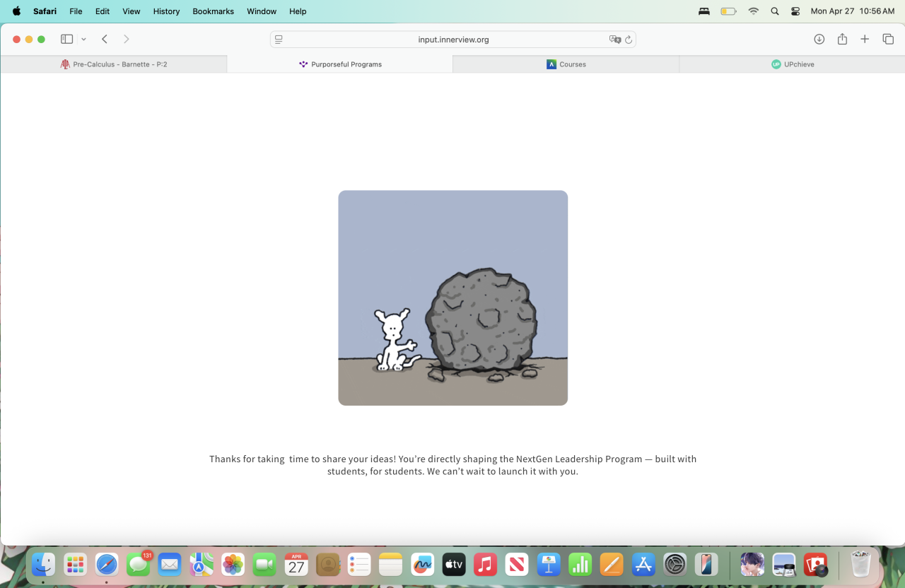
Task: Click the rock cartoon image
Action: [x=453, y=298]
